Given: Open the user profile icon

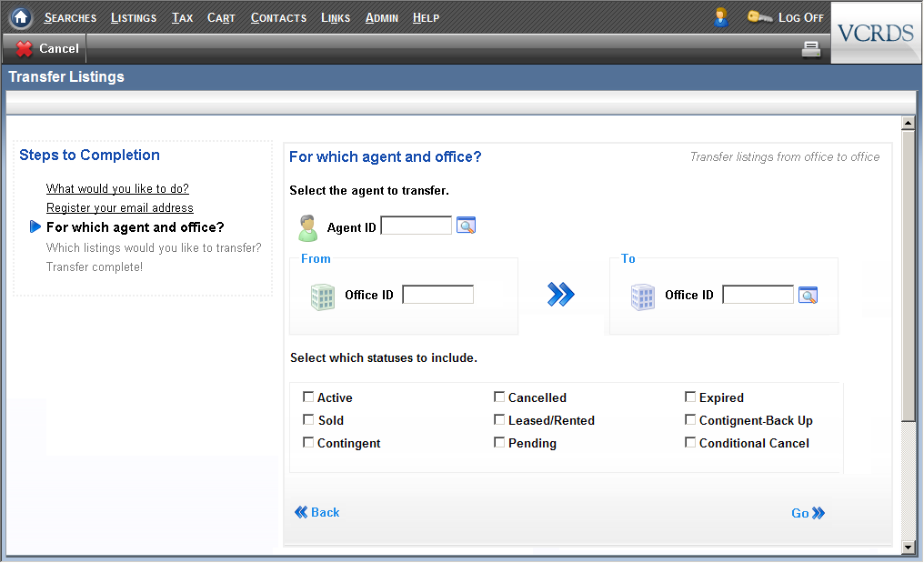Looking at the screenshot, I should pos(720,17).
